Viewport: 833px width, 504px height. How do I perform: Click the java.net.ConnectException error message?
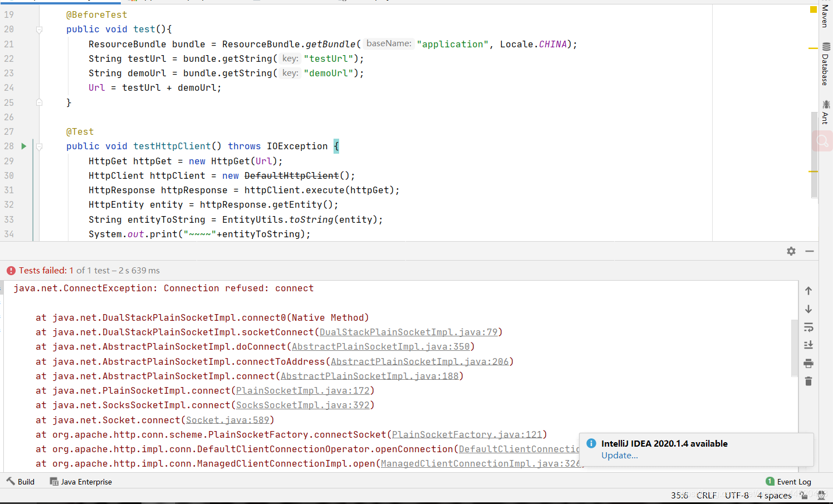164,288
